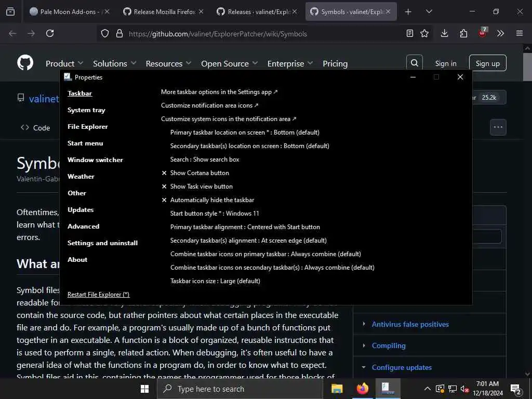Viewport: 532px width, 399px height.
Task: Click volume muted speaker tray icon
Action: point(464,389)
